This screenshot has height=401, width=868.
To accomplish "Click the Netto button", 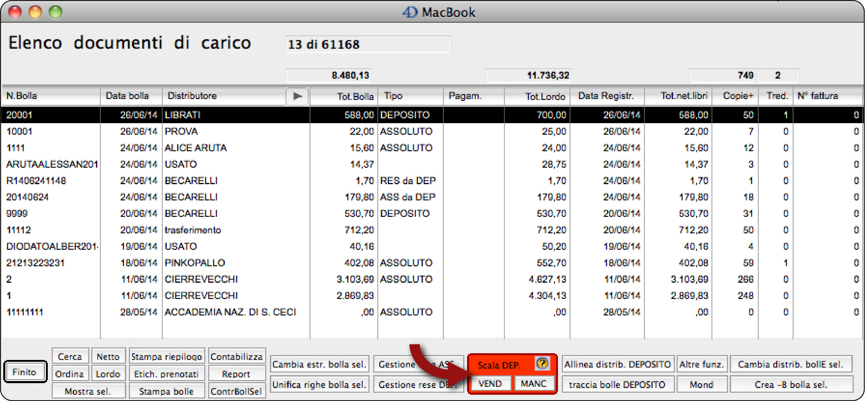I will click(108, 356).
